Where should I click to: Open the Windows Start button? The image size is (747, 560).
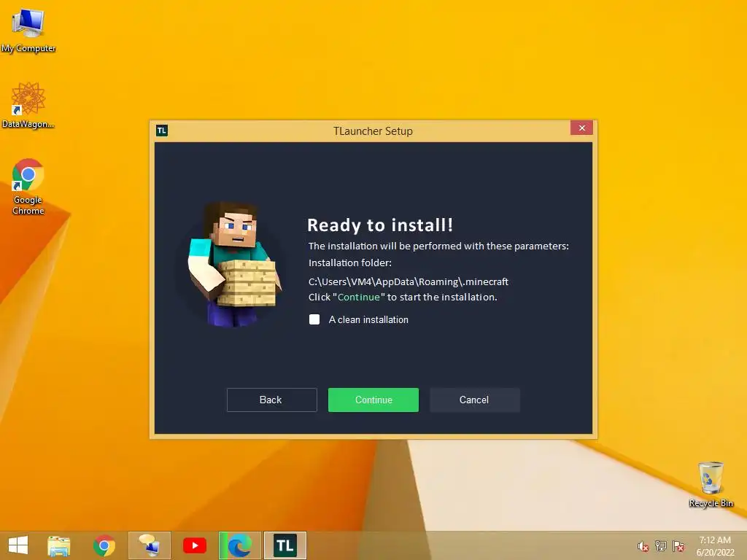(x=18, y=545)
